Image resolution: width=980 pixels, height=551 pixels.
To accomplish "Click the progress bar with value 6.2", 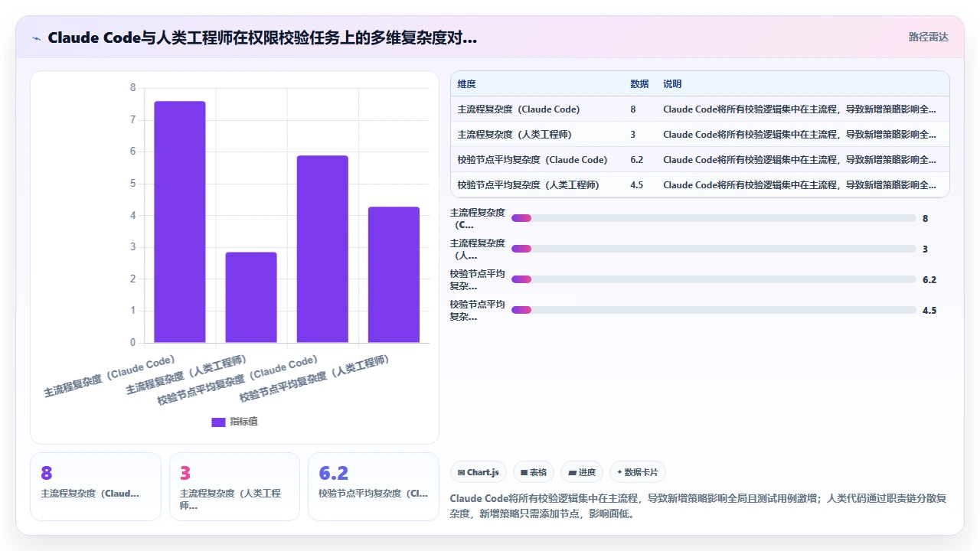I will click(x=714, y=279).
